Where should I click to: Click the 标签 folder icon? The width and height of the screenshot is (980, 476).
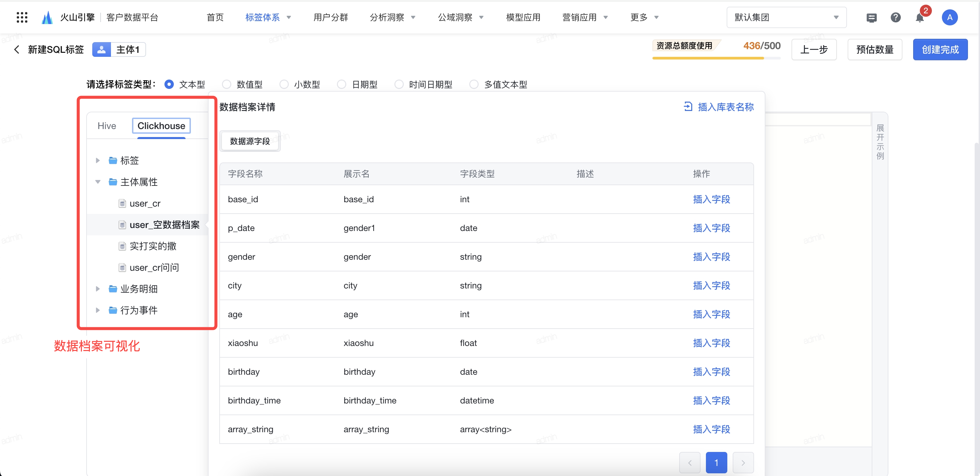pyautogui.click(x=113, y=160)
